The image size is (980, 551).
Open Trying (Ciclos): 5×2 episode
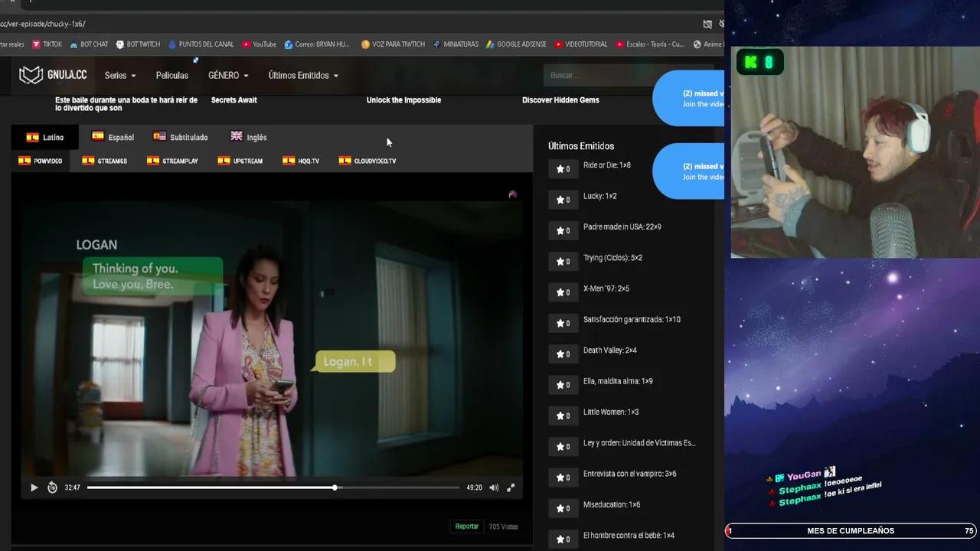[612, 258]
